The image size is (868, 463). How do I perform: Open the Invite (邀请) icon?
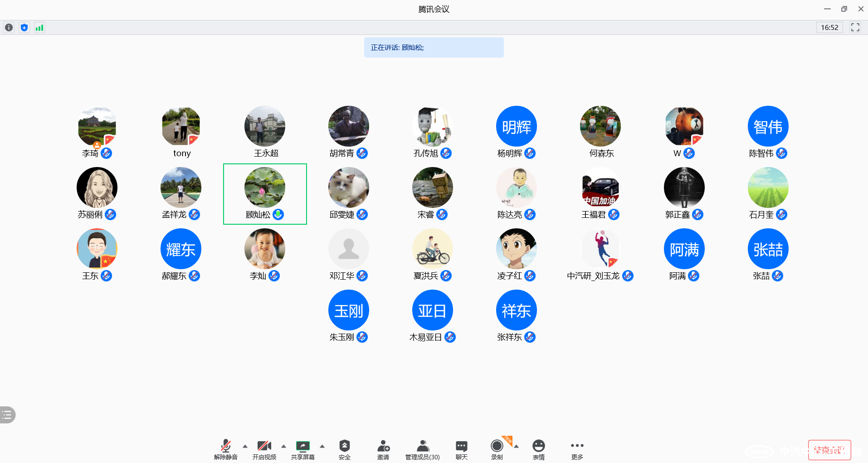[x=383, y=449]
